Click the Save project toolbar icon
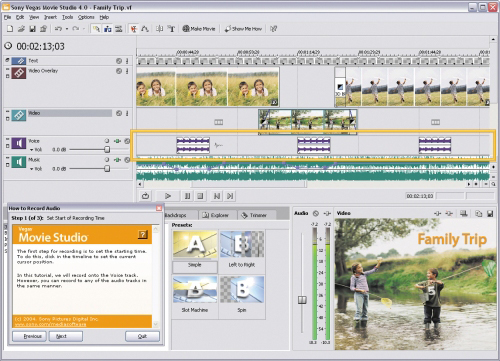The width and height of the screenshot is (500, 361). click(x=32, y=29)
